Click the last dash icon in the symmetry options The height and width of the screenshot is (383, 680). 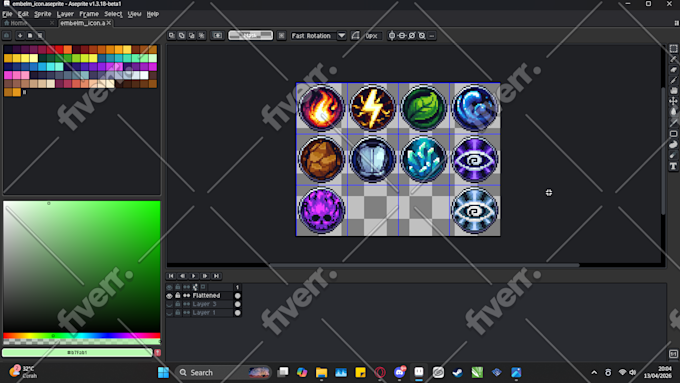coord(432,36)
